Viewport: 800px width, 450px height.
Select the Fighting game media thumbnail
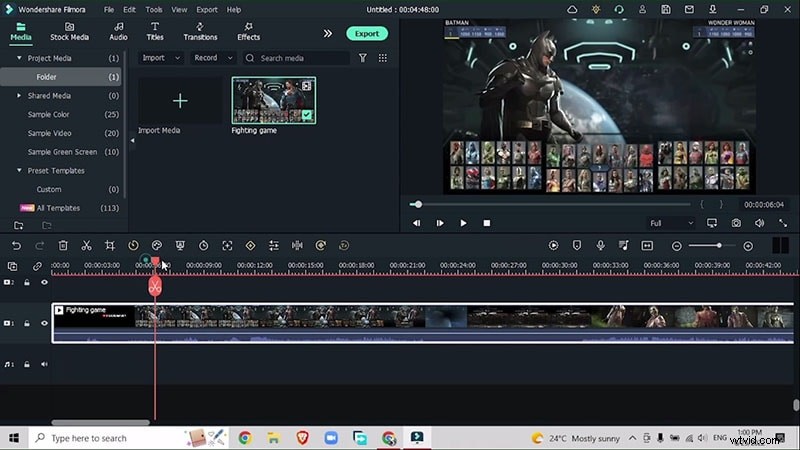click(274, 101)
